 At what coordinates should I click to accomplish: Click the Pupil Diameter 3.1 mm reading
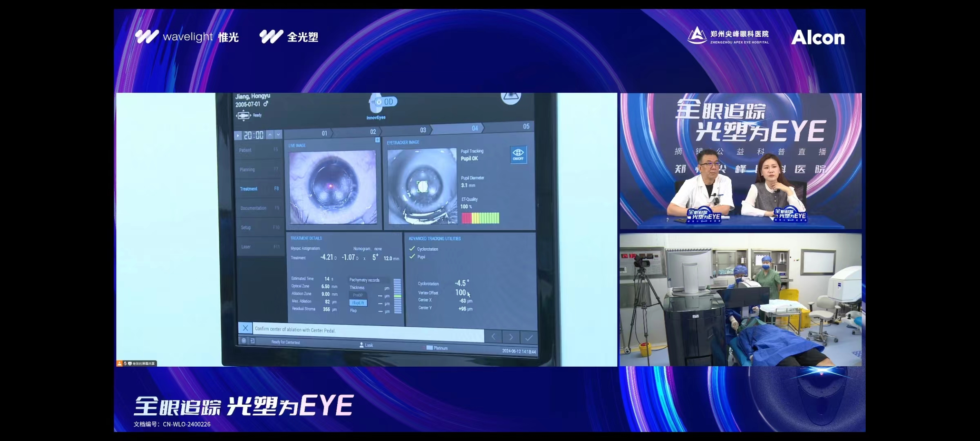point(468,185)
